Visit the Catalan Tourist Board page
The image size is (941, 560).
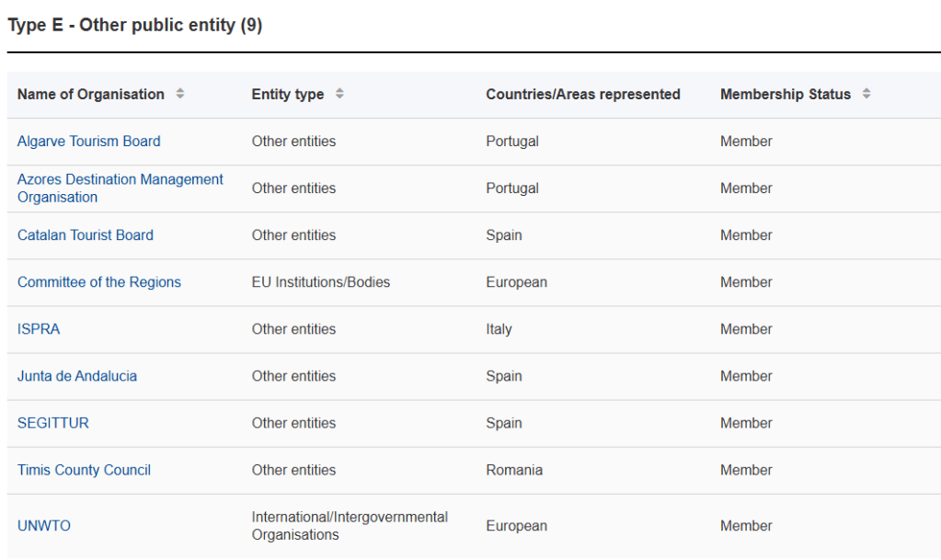coord(86,235)
